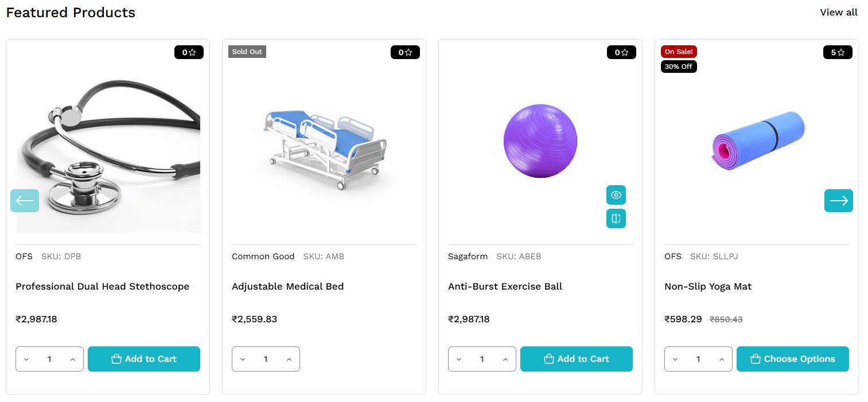Increase Stethoscope quantity by one
This screenshot has height=402, width=868.
pyautogui.click(x=72, y=360)
